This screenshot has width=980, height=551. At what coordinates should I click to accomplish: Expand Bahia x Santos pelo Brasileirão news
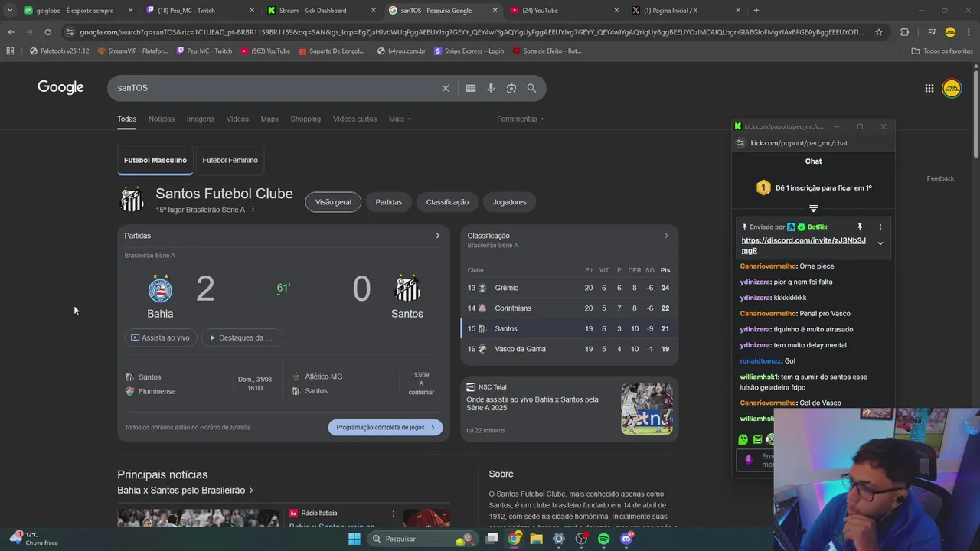(x=185, y=491)
